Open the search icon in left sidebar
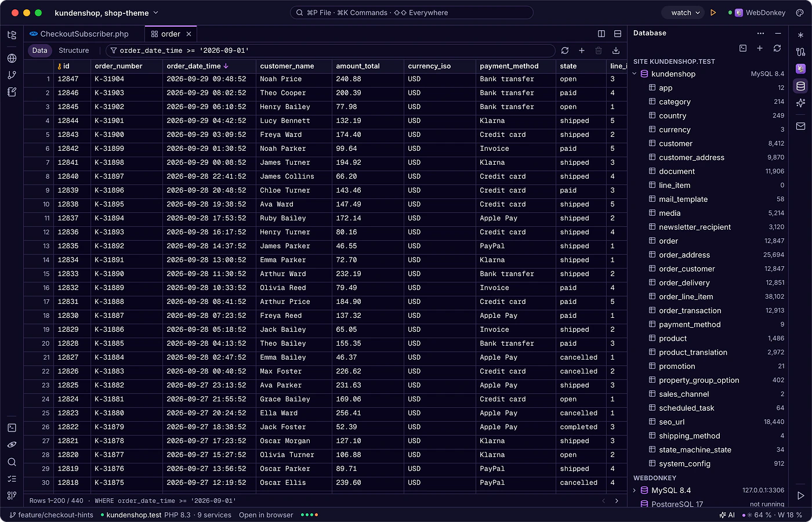Image resolution: width=812 pixels, height=522 pixels. point(12,462)
